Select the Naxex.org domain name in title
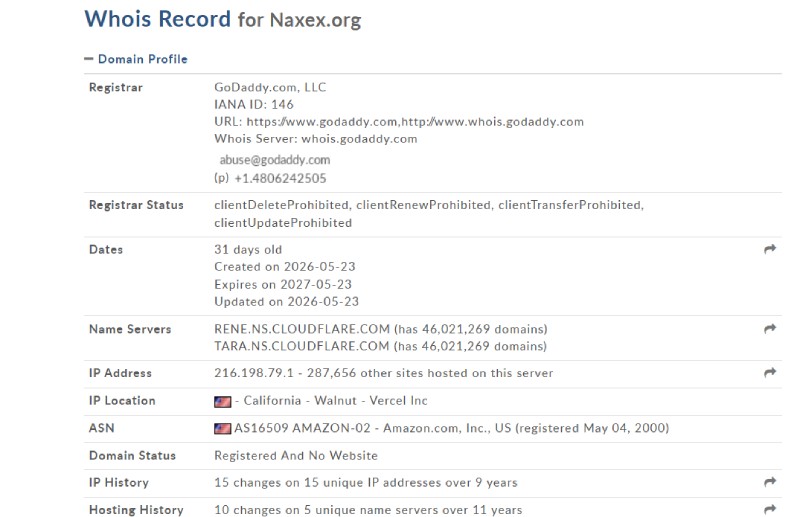 [315, 20]
